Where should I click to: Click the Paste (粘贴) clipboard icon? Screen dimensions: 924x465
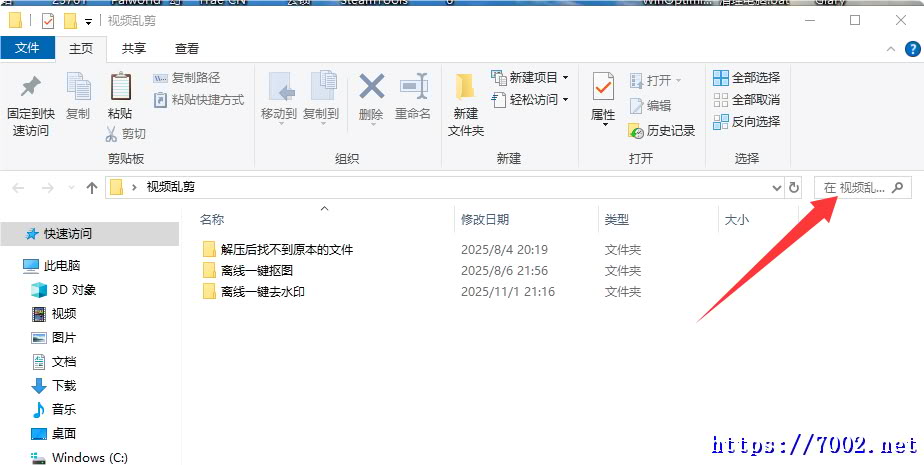[120, 87]
